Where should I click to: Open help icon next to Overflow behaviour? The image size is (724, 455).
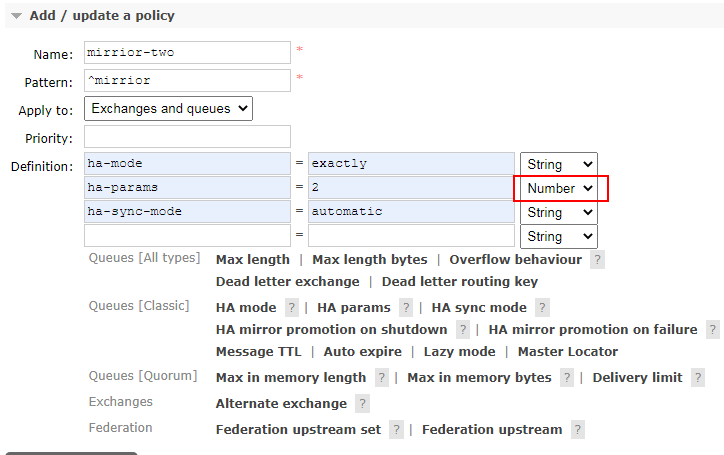click(x=597, y=260)
